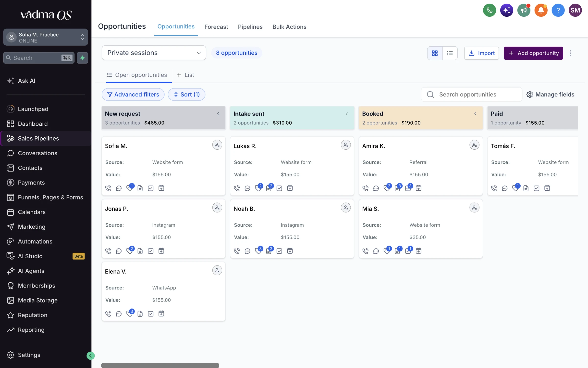
Task: Open the purple AI sparkle icon
Action: 506,10
